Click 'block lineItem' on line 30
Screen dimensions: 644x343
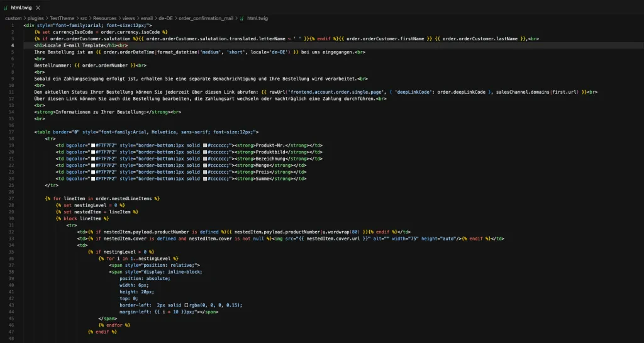82,218
